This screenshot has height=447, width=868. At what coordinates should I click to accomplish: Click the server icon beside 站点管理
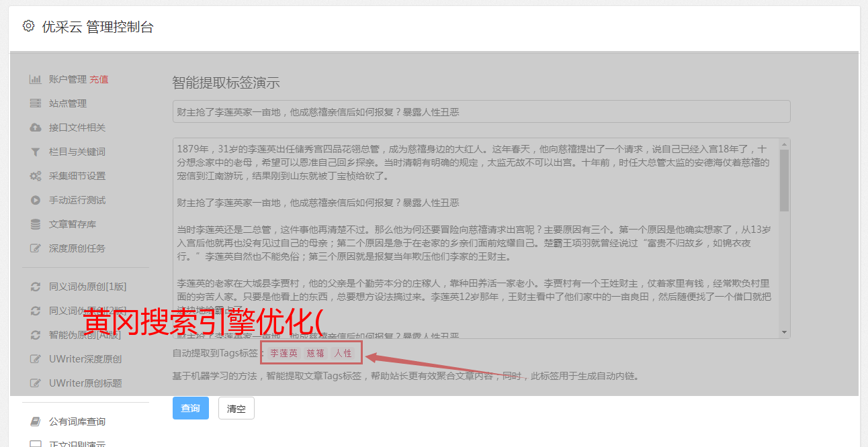coord(36,103)
